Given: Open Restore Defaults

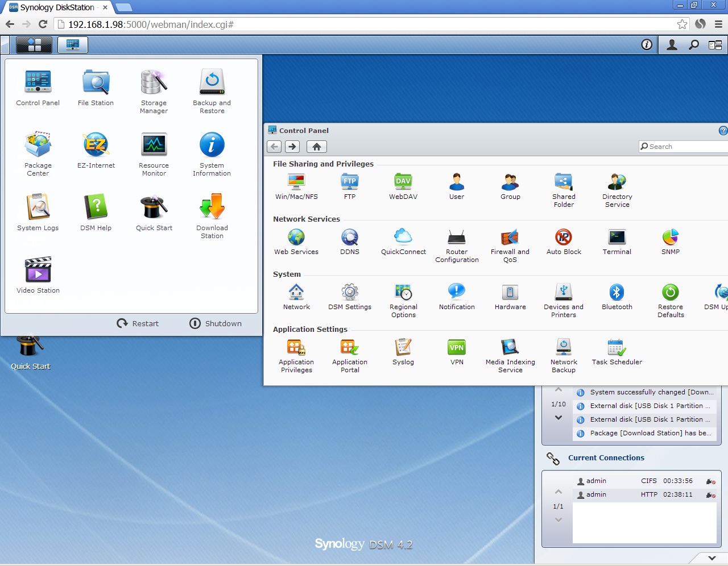Looking at the screenshot, I should [x=671, y=301].
